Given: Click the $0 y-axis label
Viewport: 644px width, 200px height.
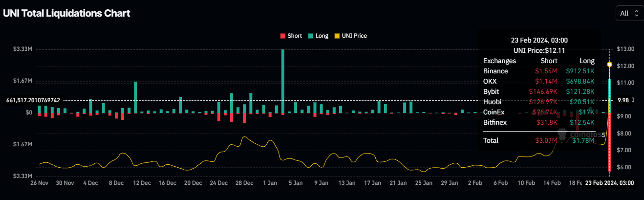Looking at the screenshot, I should (x=29, y=113).
